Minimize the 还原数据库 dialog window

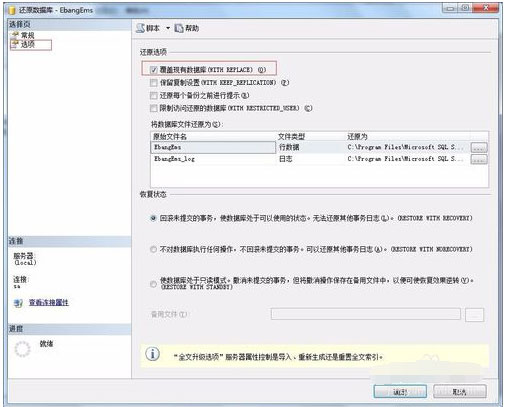click(450, 8)
